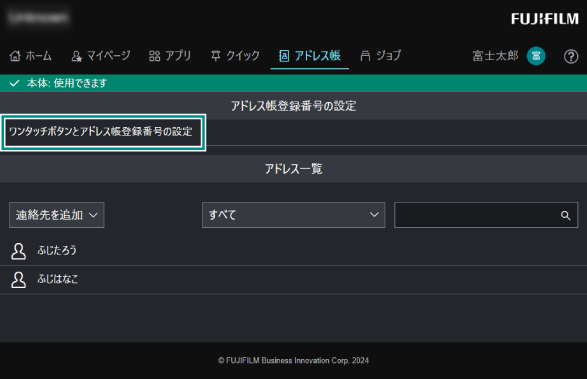Click the magnifier search icon
The height and width of the screenshot is (379, 587).
(x=565, y=215)
